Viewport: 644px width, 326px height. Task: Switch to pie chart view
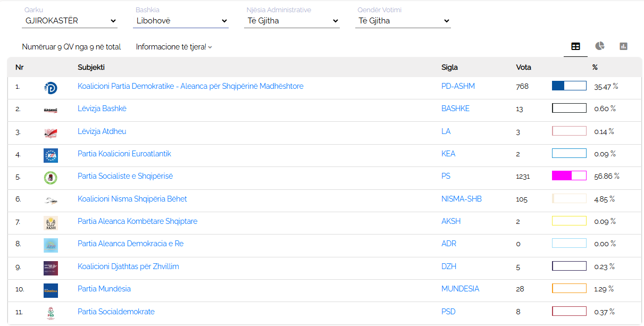(600, 46)
